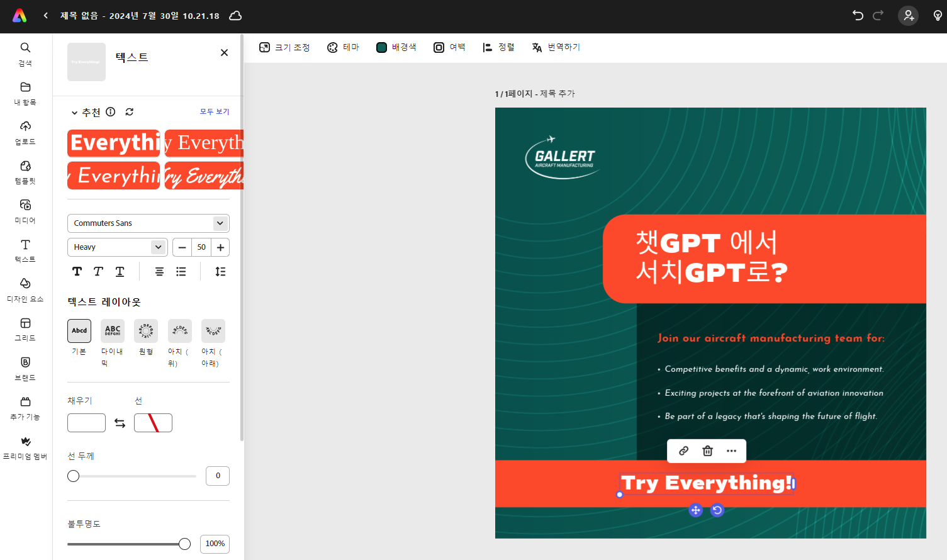
Task: Open the lightbulb tips icon
Action: (x=937, y=16)
